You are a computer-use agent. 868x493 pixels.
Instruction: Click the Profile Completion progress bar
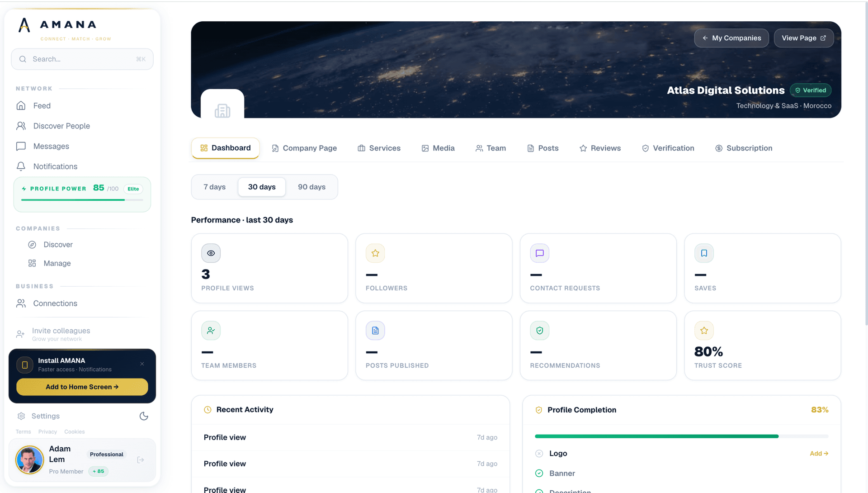click(x=681, y=436)
